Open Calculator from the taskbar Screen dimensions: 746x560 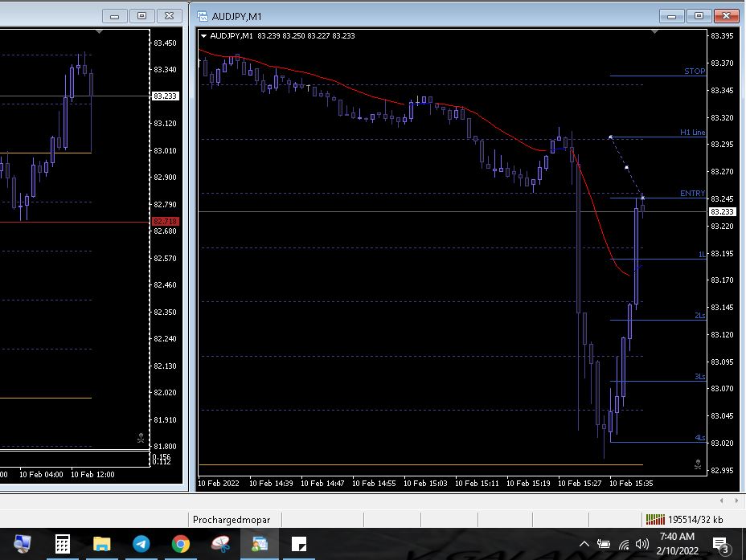coord(63,544)
